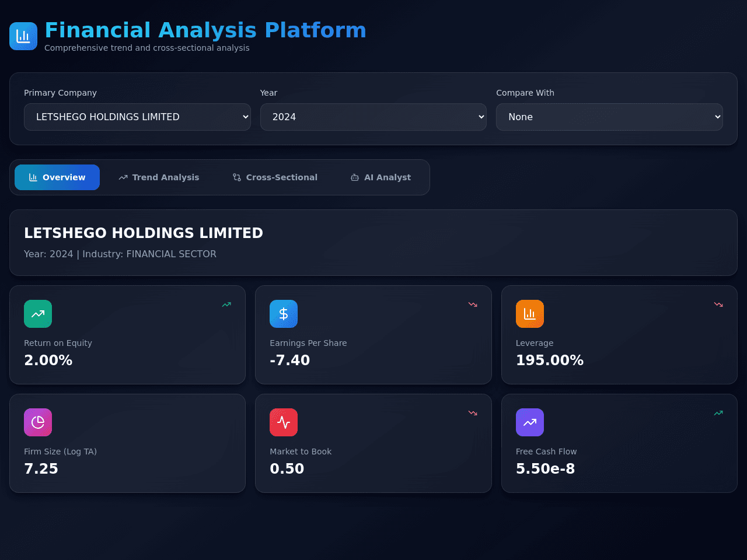Viewport: 747px width, 560px height.
Task: Click the 'Primary Company' field label
Action: pyautogui.click(x=60, y=93)
